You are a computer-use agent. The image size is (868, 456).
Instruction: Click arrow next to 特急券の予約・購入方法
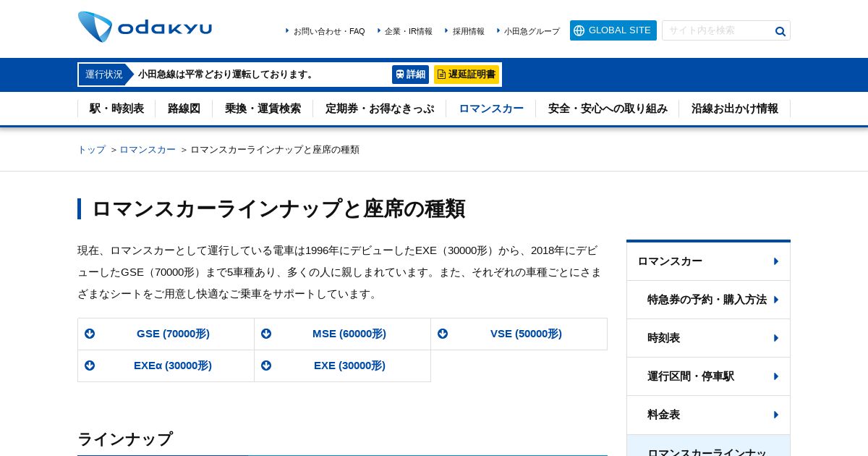tap(776, 300)
